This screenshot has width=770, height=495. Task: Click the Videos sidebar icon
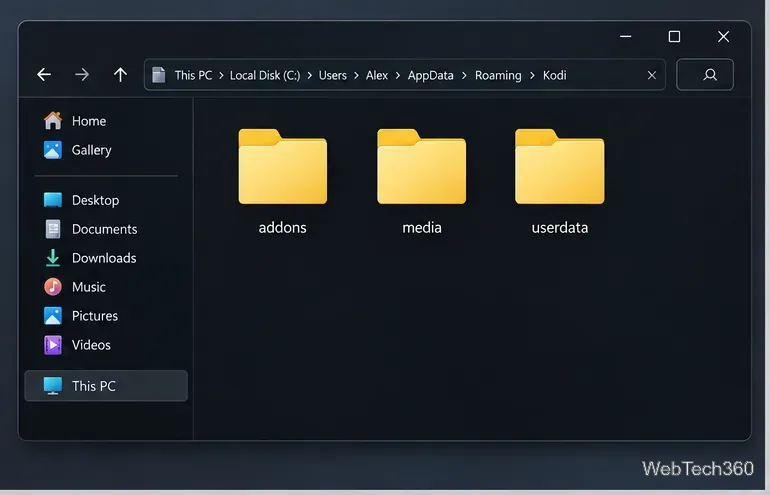click(53, 345)
